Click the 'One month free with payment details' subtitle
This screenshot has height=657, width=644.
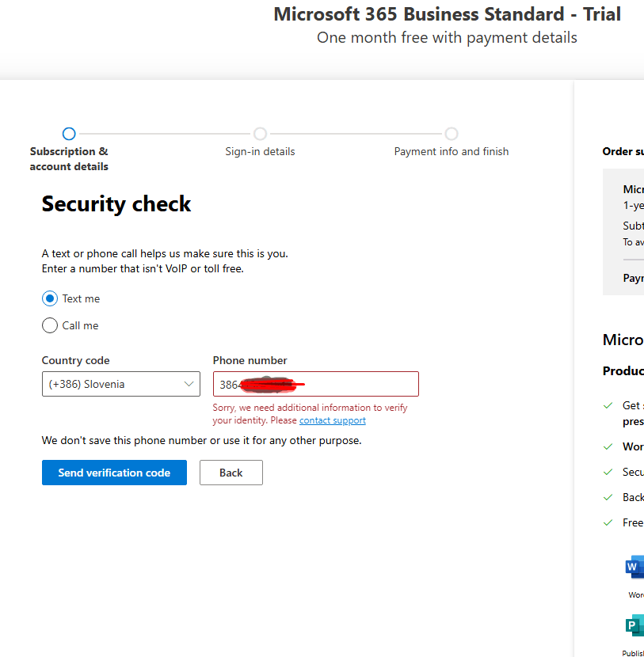tap(447, 38)
